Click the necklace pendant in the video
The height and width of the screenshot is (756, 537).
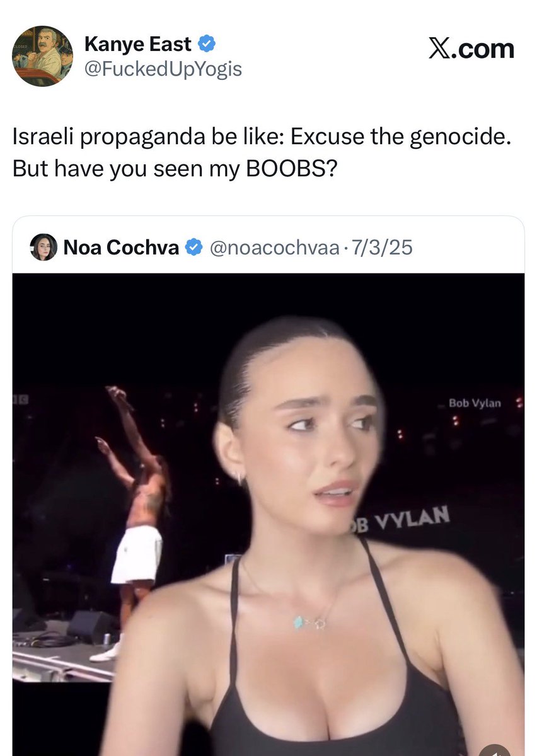307,622
